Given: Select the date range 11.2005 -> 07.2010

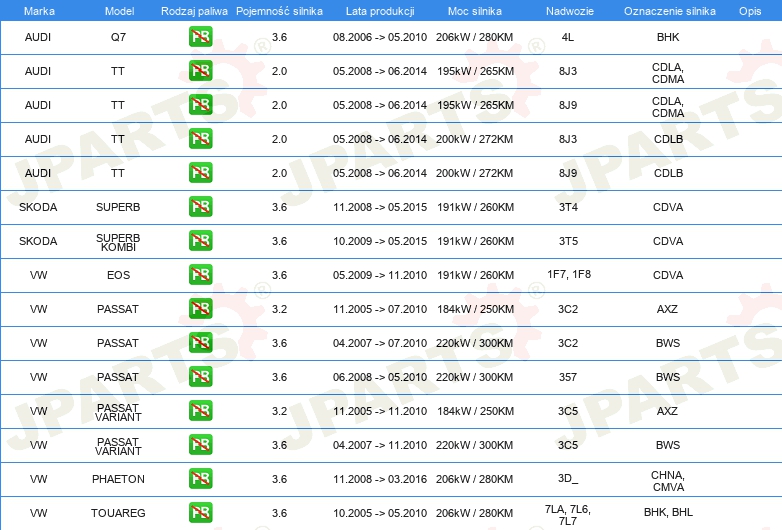Looking at the screenshot, I should click(x=380, y=309).
